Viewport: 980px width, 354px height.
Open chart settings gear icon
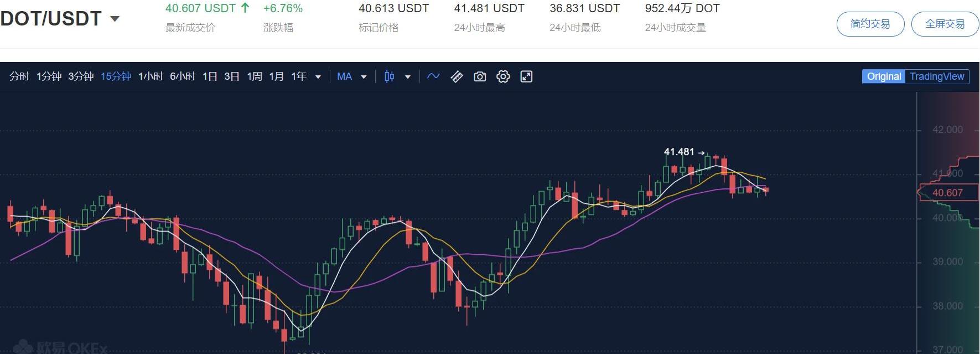[503, 76]
